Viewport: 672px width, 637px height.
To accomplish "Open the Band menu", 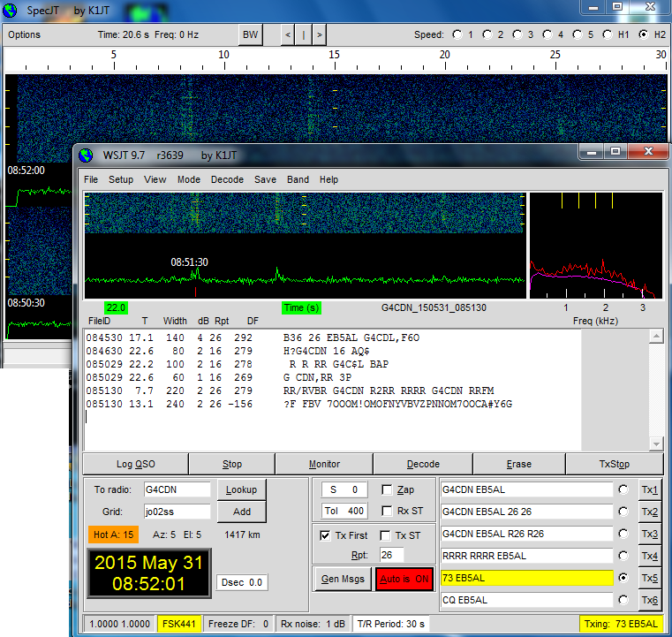I will tap(298, 179).
